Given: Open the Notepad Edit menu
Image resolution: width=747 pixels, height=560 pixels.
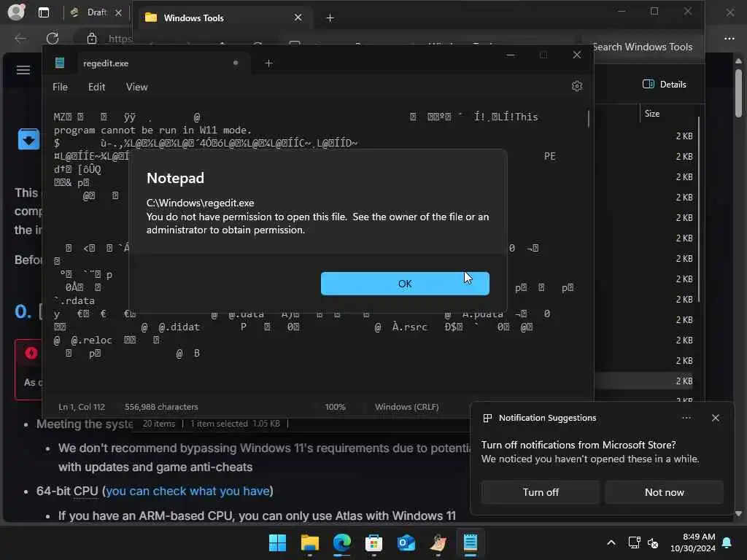Looking at the screenshot, I should (x=97, y=87).
